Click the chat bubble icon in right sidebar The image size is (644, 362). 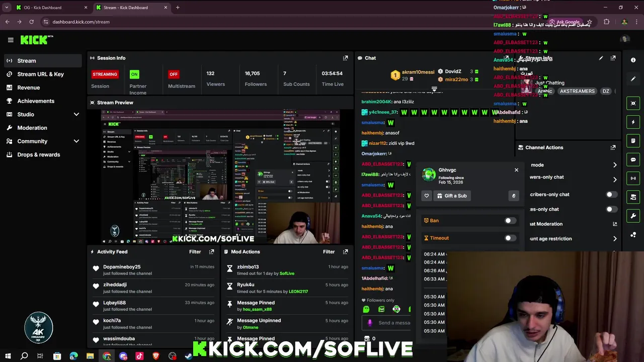[x=633, y=159]
